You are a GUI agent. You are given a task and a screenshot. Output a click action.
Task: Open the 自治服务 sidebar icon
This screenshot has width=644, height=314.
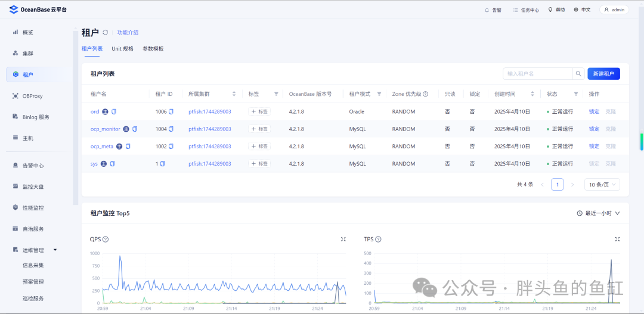(x=16, y=229)
